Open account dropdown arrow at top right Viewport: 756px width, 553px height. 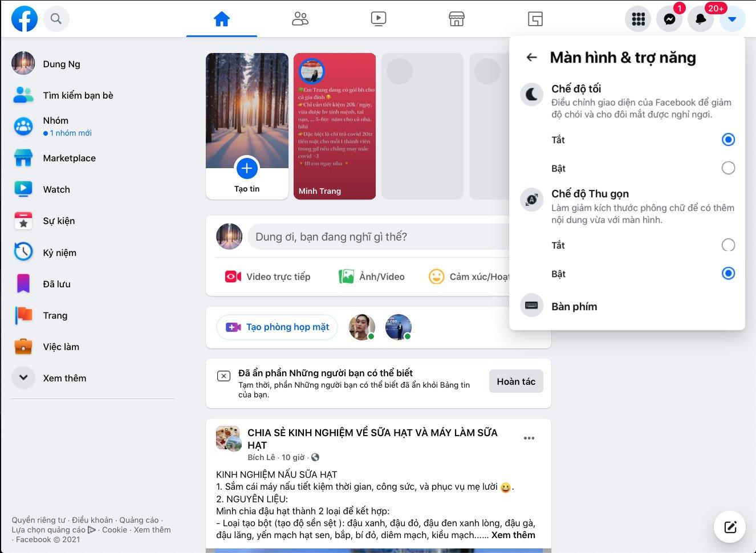[732, 19]
